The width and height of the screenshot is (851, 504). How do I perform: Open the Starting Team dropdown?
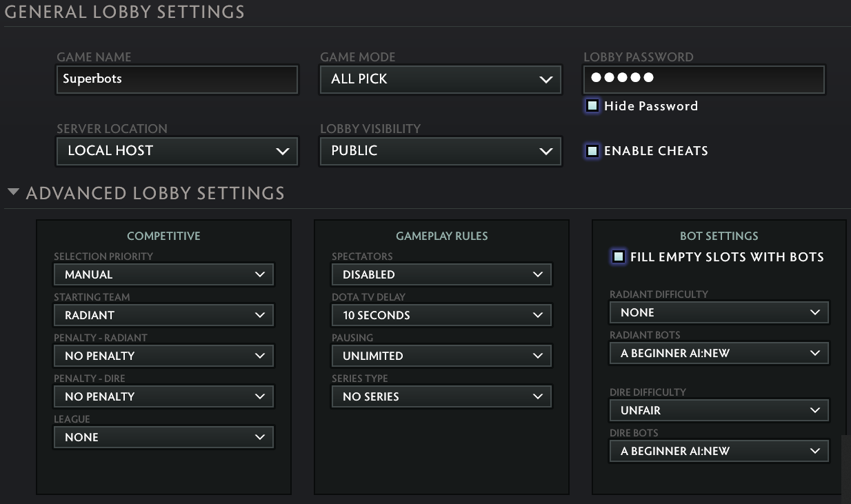(x=163, y=315)
